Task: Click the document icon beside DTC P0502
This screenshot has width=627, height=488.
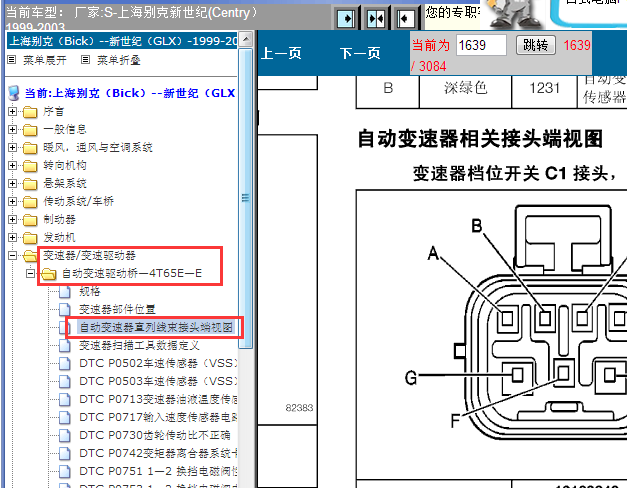Action: tap(65, 363)
